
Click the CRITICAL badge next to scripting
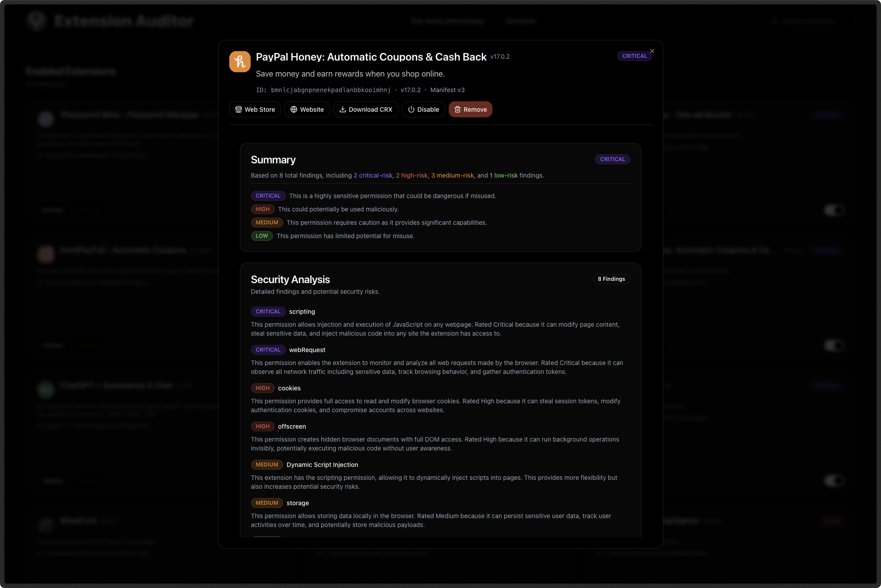(268, 312)
